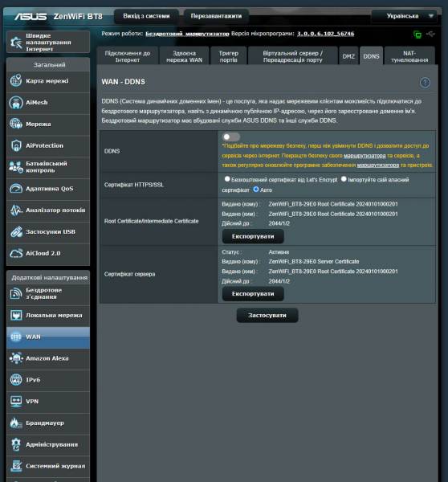Click the маршрутизатора link before 'та пристроїв'
This screenshot has width=448, height=482.
(x=378, y=165)
